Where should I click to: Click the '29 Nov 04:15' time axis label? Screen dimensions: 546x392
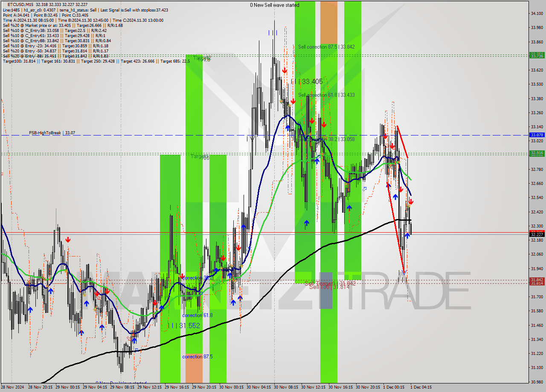tap(94, 387)
